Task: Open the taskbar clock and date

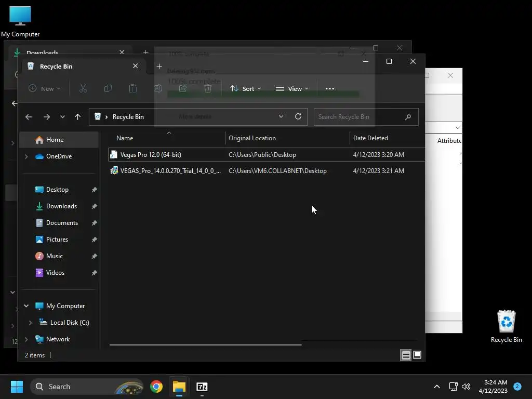Action: point(493,387)
